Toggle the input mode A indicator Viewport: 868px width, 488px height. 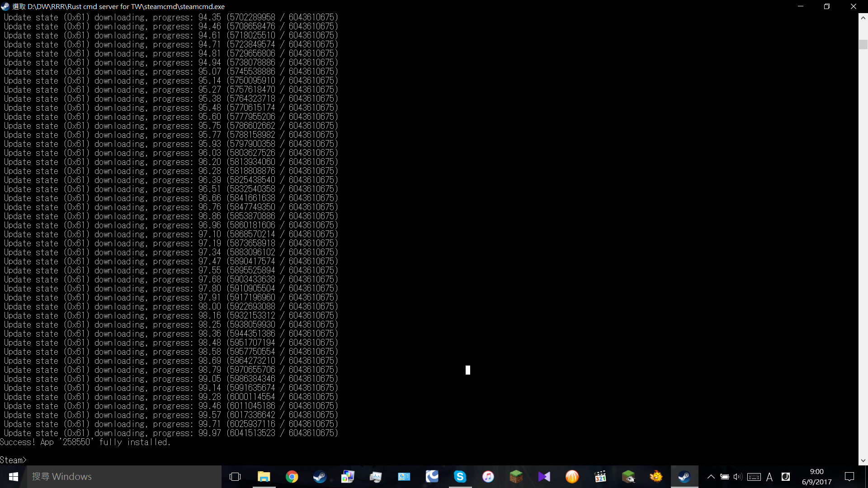click(x=769, y=477)
